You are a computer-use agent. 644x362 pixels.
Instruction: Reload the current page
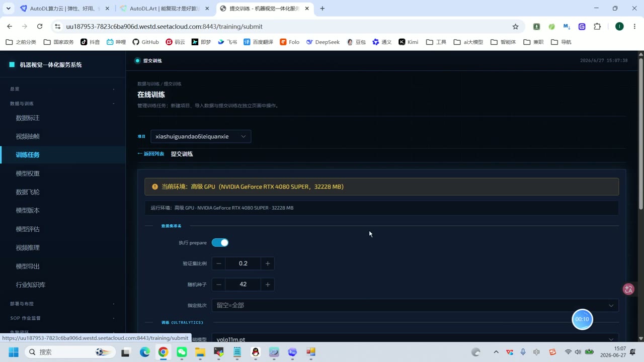click(40, 26)
